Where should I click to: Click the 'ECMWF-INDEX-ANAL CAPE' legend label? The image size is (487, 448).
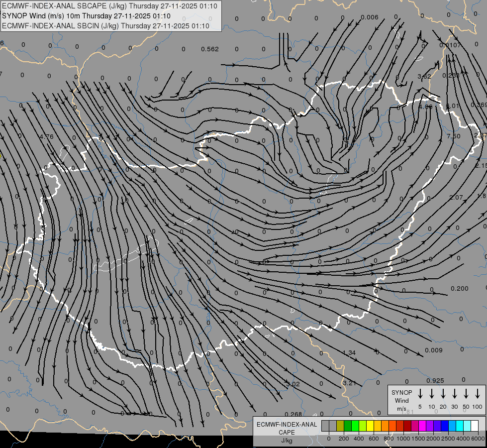(x=287, y=428)
